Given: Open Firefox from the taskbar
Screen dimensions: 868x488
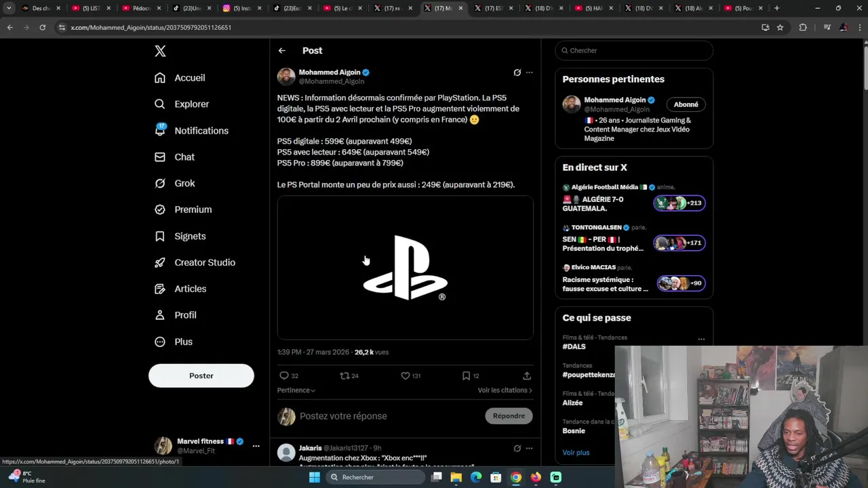Looking at the screenshot, I should pos(536,477).
